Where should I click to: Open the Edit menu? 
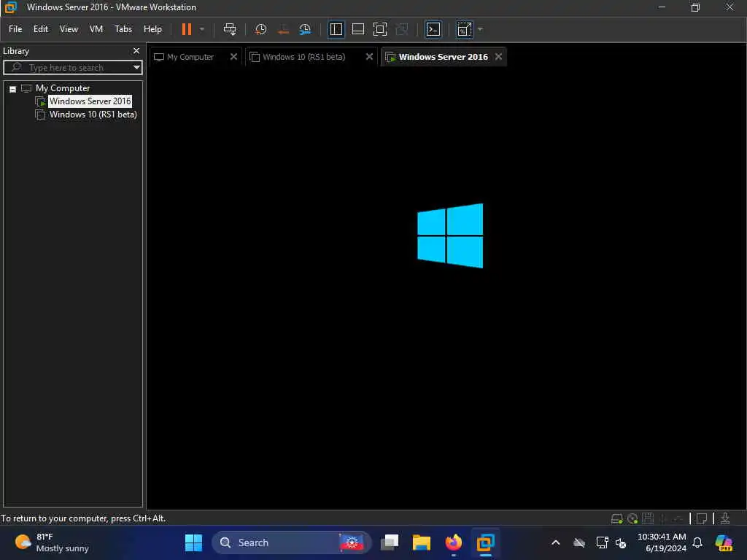click(x=41, y=29)
